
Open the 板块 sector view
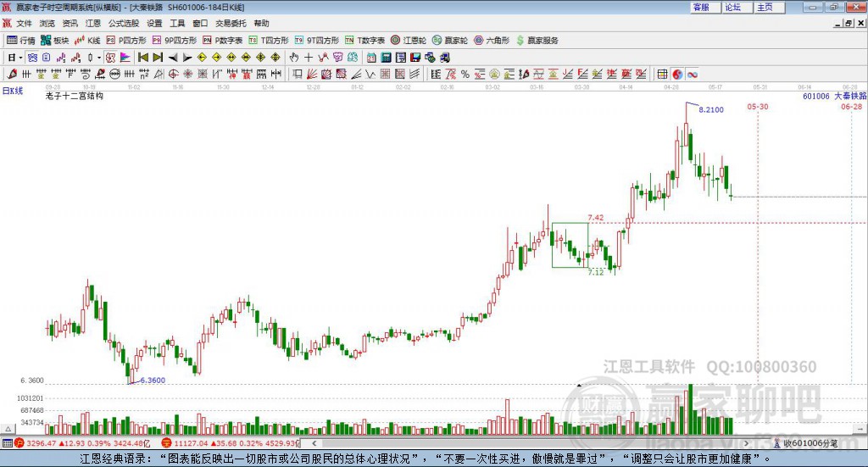click(54, 41)
